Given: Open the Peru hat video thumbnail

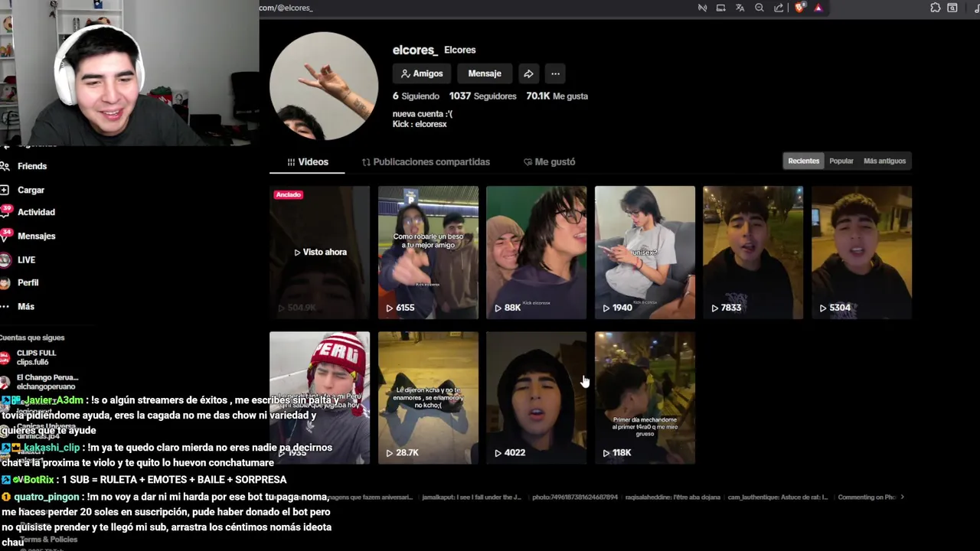Looking at the screenshot, I should tap(319, 398).
